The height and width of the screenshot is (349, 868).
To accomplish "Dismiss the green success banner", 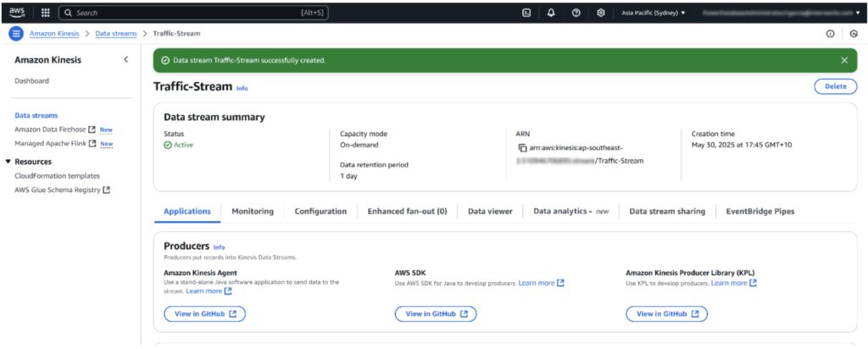I will click(844, 60).
